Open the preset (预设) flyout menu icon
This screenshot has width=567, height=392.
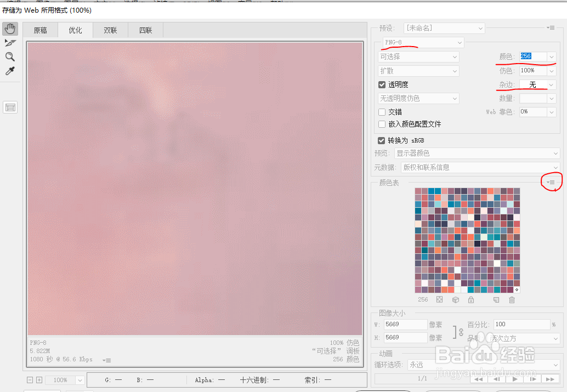[x=551, y=27]
